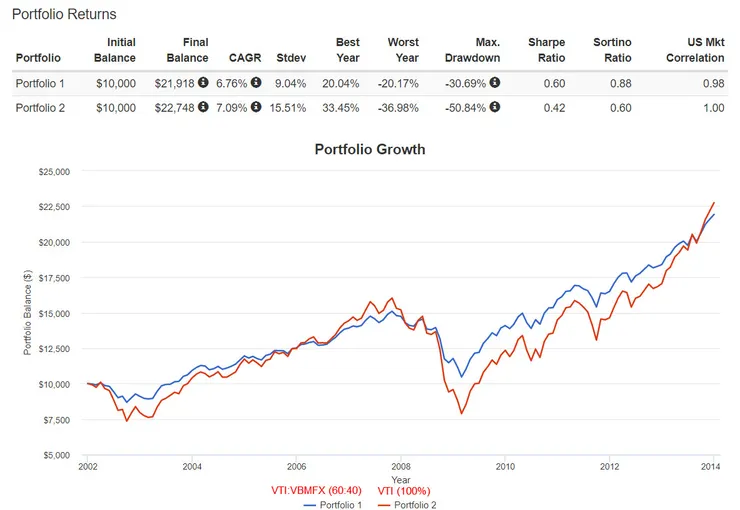
Task: Click the red VTI:VBMFX (60:40) annotation
Action: point(317,490)
